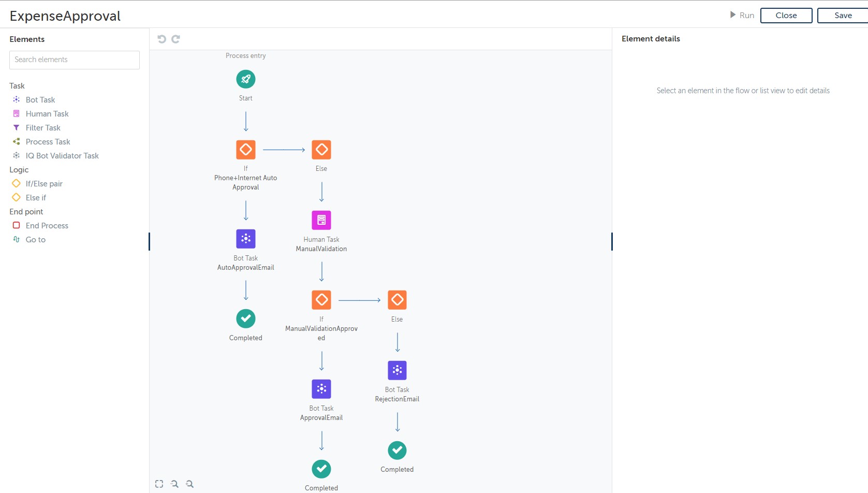Undo the last canvas change
Screen dimensions: 868x493
[161, 39]
